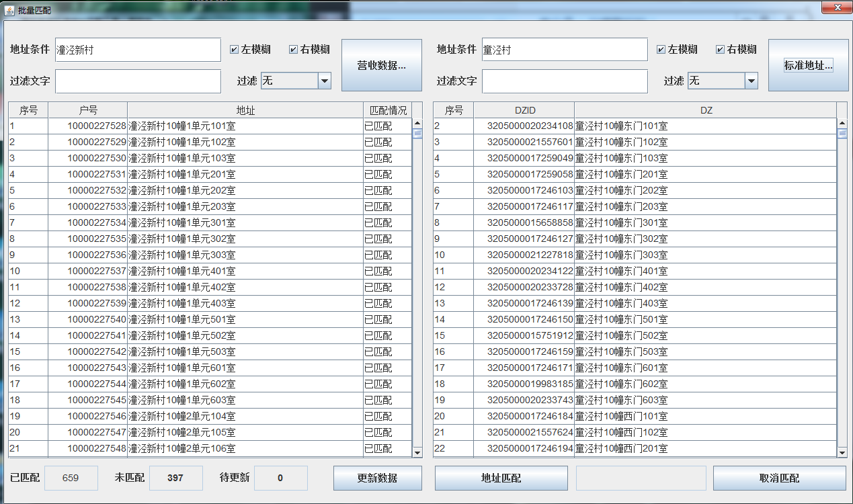The image size is (853, 504).
Task: Click right table scrollbar down arrow
Action: [843, 453]
